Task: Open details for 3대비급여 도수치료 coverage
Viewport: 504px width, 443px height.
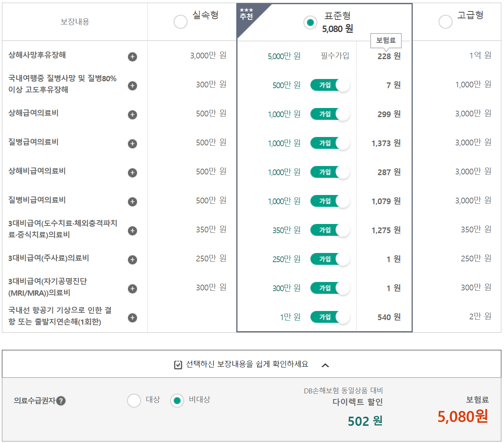Action: 132,230
